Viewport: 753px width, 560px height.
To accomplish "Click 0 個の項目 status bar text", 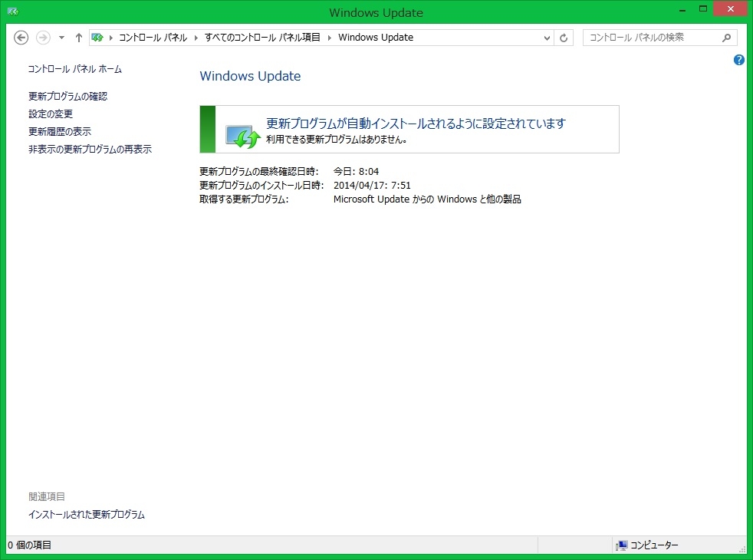I will tap(29, 545).
